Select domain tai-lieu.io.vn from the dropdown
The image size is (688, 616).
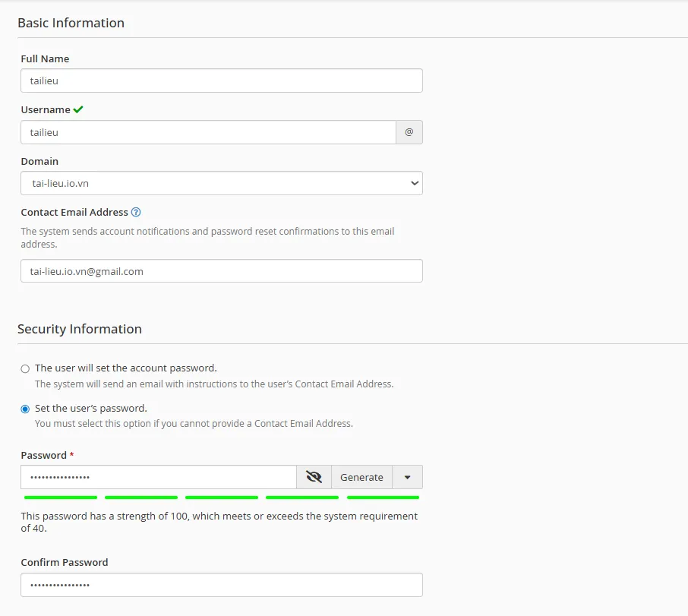pyautogui.click(x=222, y=182)
